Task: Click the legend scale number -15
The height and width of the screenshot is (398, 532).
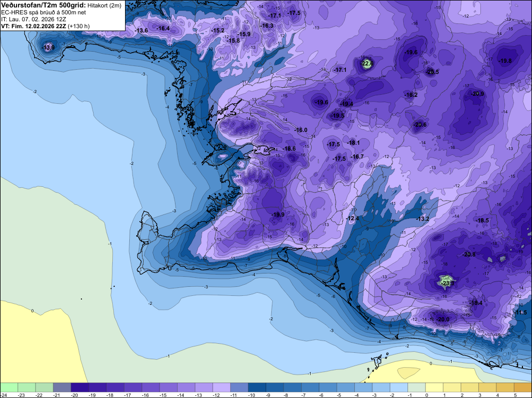Action: [x=163, y=395]
